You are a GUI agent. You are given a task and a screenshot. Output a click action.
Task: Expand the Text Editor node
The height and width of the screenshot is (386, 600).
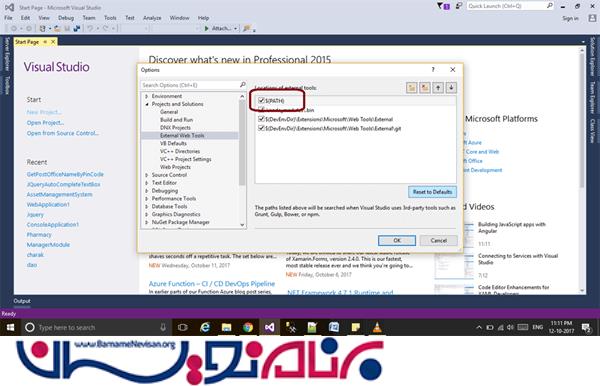(x=147, y=183)
